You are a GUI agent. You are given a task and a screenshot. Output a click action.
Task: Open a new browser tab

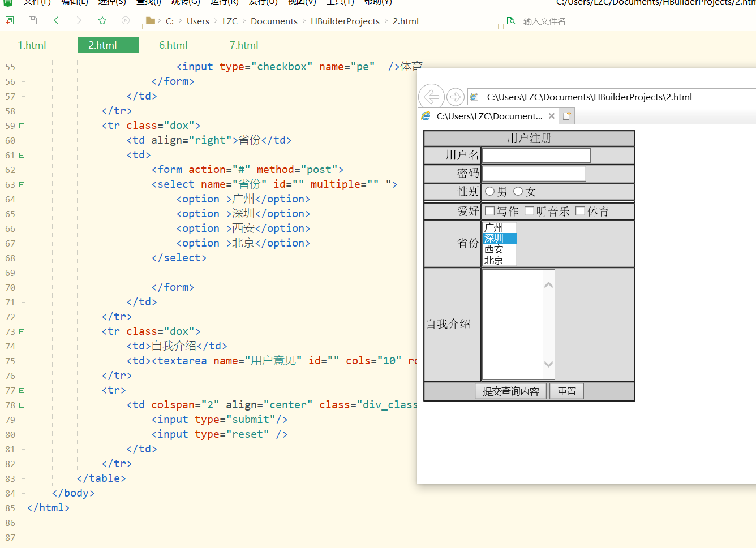click(567, 116)
